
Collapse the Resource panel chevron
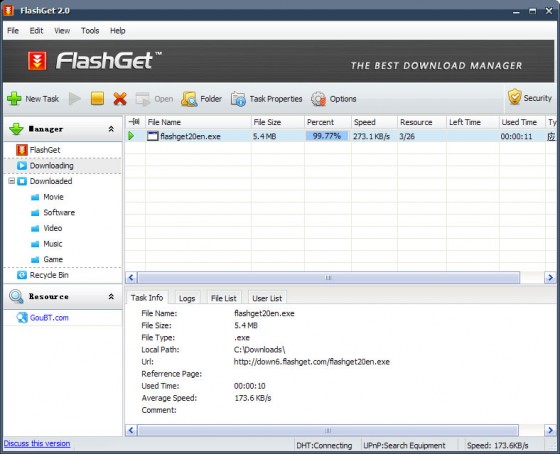(x=111, y=296)
